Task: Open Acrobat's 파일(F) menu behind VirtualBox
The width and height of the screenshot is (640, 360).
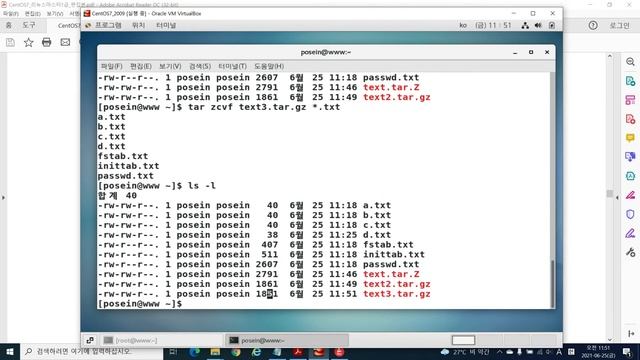Action: (x=10, y=13)
